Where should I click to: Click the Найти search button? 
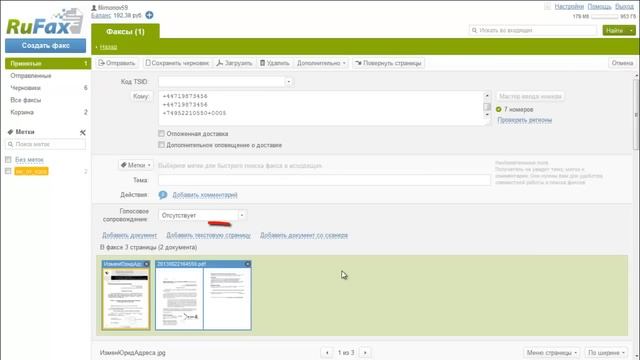(615, 31)
